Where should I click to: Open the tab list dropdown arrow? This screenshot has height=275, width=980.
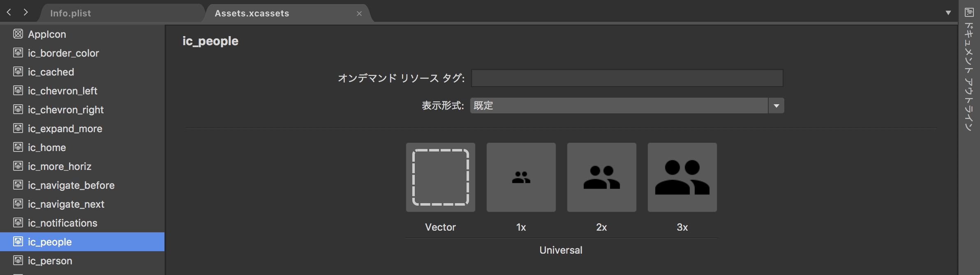[948, 13]
